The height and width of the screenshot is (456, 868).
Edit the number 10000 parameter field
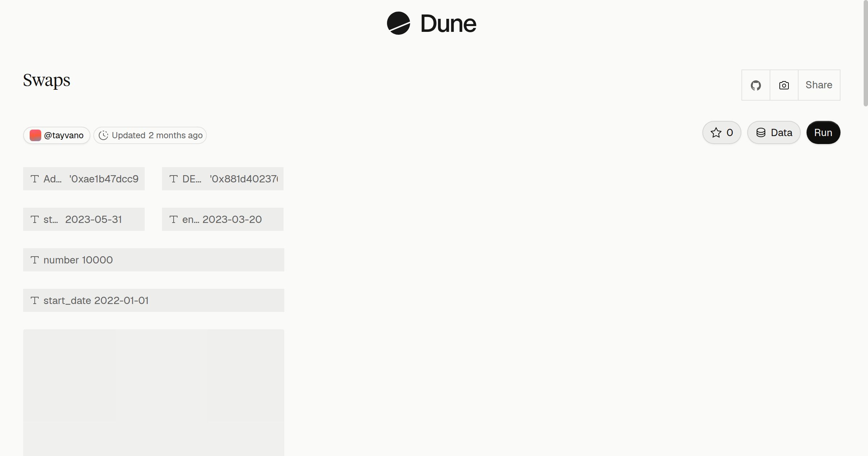154,260
